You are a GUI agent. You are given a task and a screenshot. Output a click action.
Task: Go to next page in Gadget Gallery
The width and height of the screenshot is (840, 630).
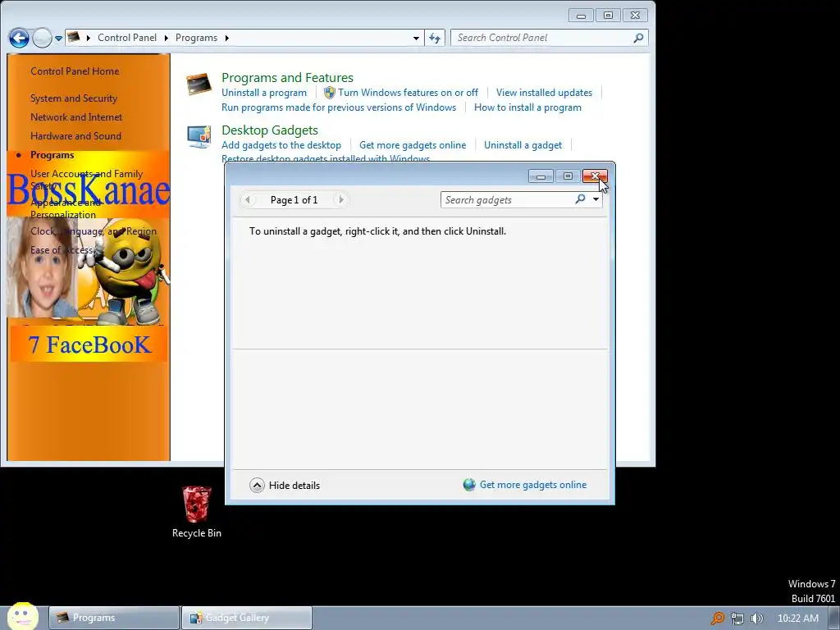click(x=340, y=200)
